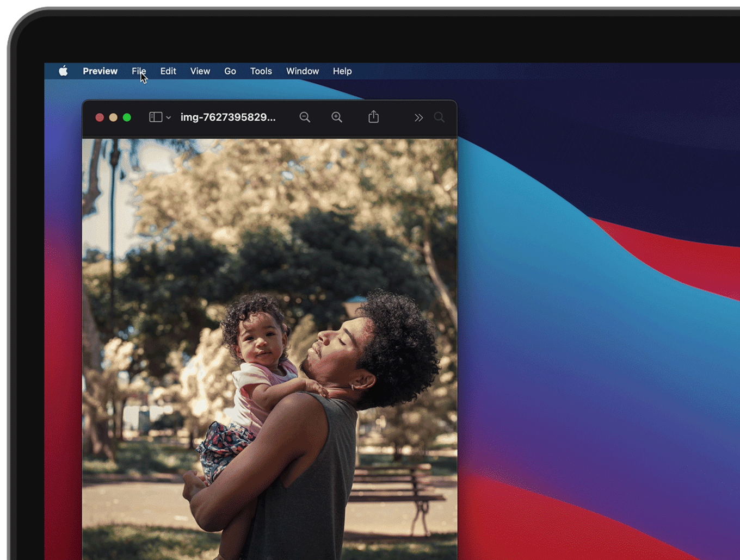Open the Help menu

click(342, 71)
